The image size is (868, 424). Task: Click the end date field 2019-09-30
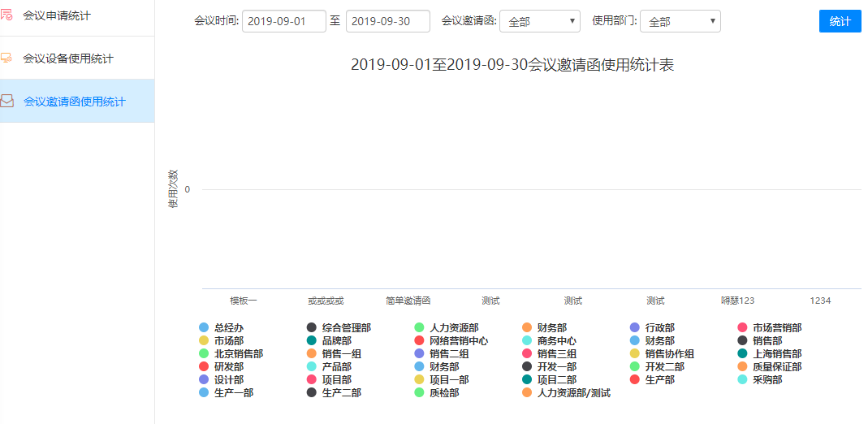tap(387, 22)
